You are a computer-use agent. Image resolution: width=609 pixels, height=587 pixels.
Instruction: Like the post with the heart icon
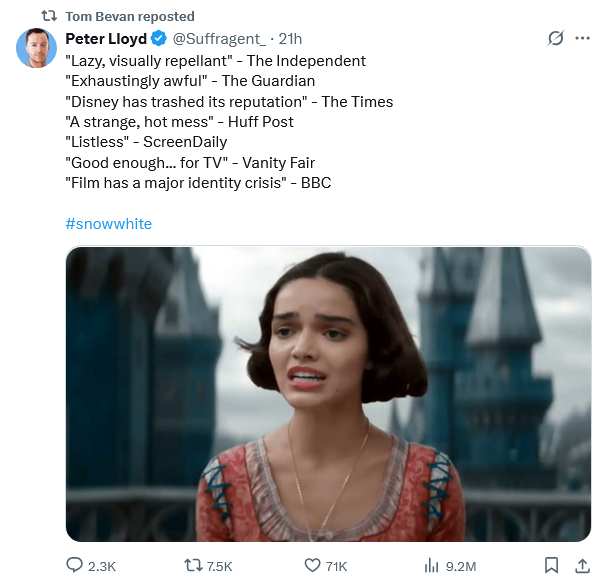pos(312,566)
